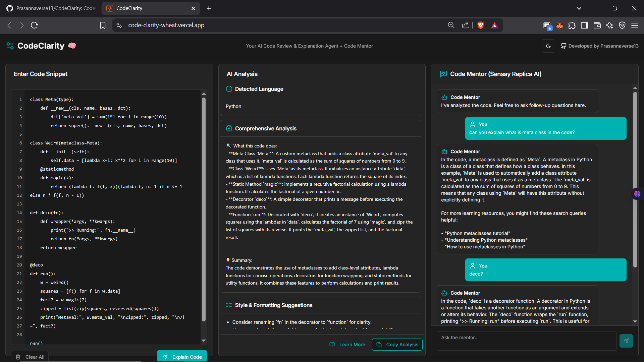Click the GitHub icon beside Developed by Prasannaverse13
Image resolution: width=644 pixels, height=362 pixels.
564,46
